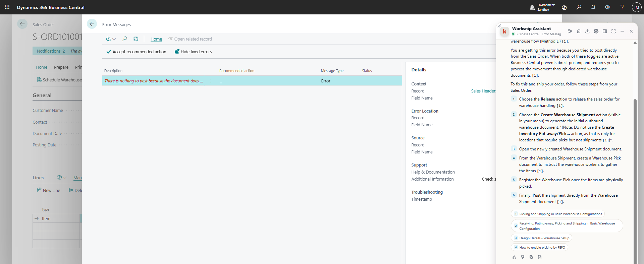Click the Environment Sandbox indicator
Viewport: 644px width, 264px height.
pyautogui.click(x=542, y=7)
